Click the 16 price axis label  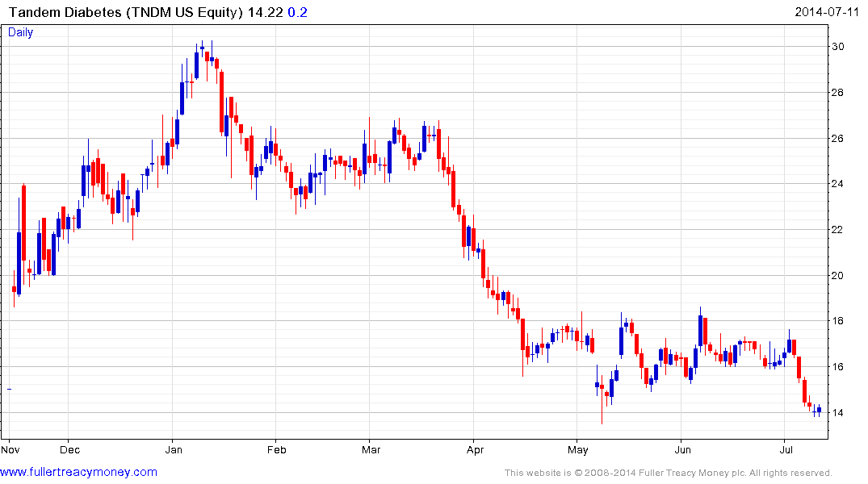[x=837, y=367]
